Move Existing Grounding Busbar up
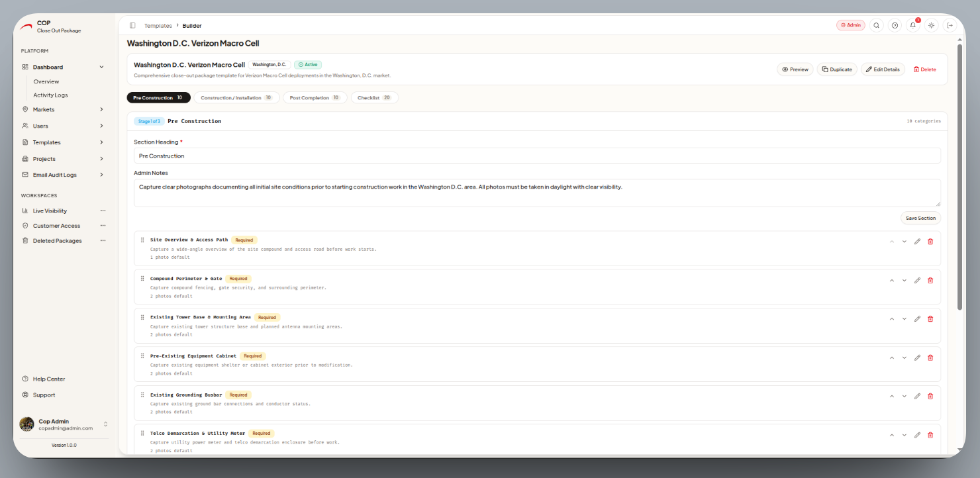Image resolution: width=980 pixels, height=478 pixels. click(x=892, y=397)
